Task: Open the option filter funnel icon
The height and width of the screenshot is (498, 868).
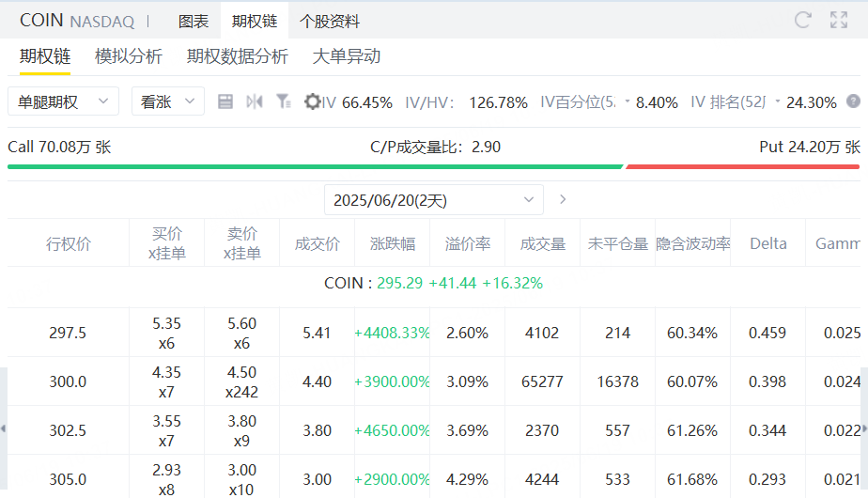Action: 284,101
